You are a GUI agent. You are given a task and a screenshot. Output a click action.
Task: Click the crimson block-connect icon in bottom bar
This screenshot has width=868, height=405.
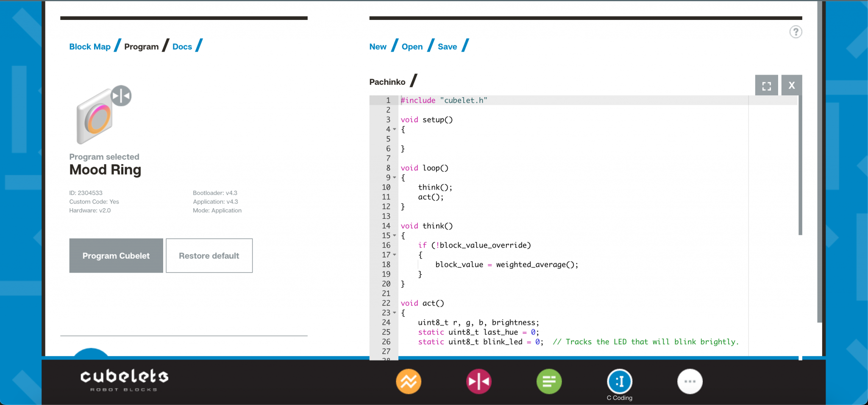pos(479,382)
